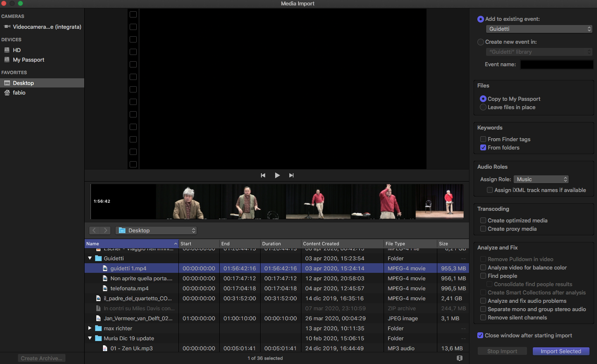Click the Muria Dic 19 update folder icon
Image resolution: width=597 pixels, height=364 pixels.
tap(98, 338)
